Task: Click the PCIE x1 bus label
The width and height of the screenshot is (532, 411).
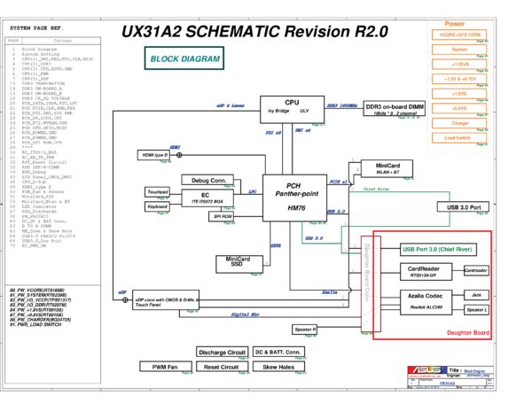Action: (x=338, y=182)
